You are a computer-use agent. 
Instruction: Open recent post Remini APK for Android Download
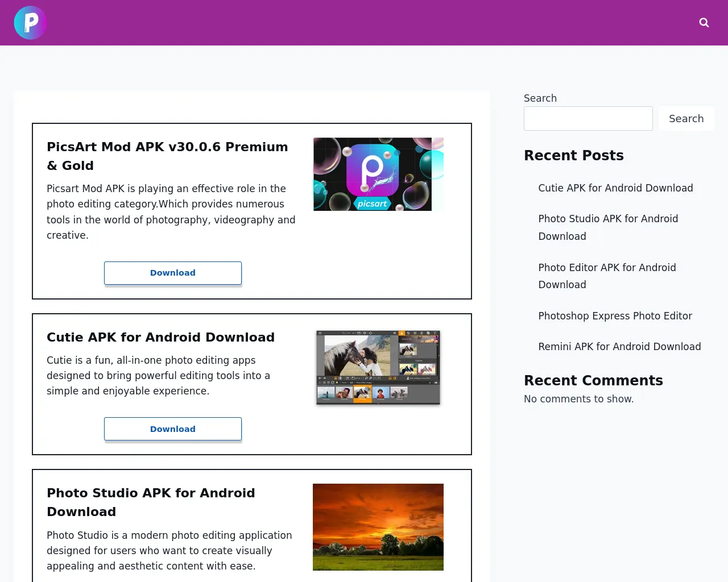point(619,347)
